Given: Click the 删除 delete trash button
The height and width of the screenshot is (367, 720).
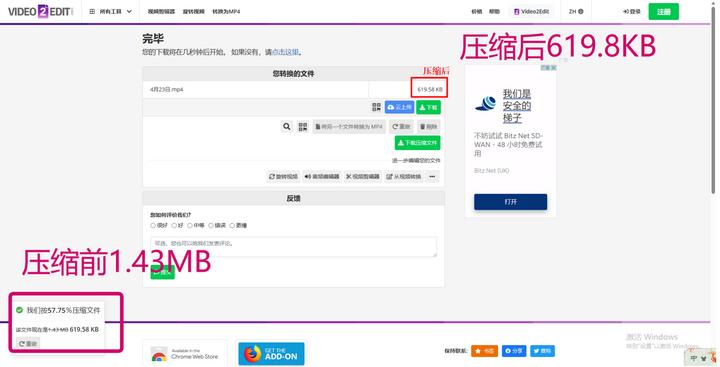Looking at the screenshot, I should (428, 126).
